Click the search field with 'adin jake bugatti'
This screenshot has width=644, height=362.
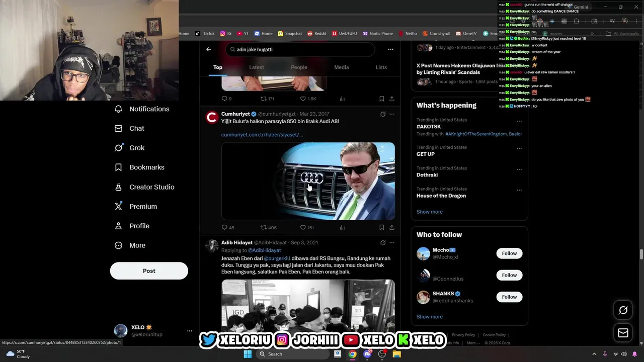(300, 49)
